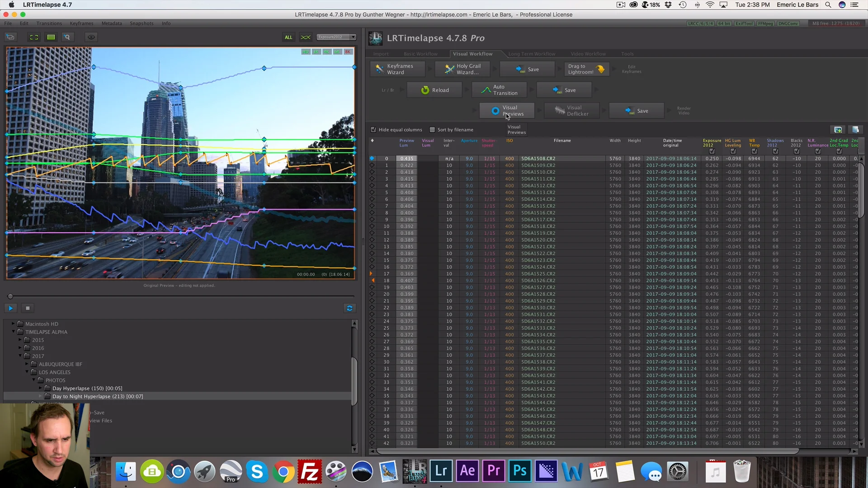Click Holy Grail Wizard button
868x488 pixels.
[463, 69]
